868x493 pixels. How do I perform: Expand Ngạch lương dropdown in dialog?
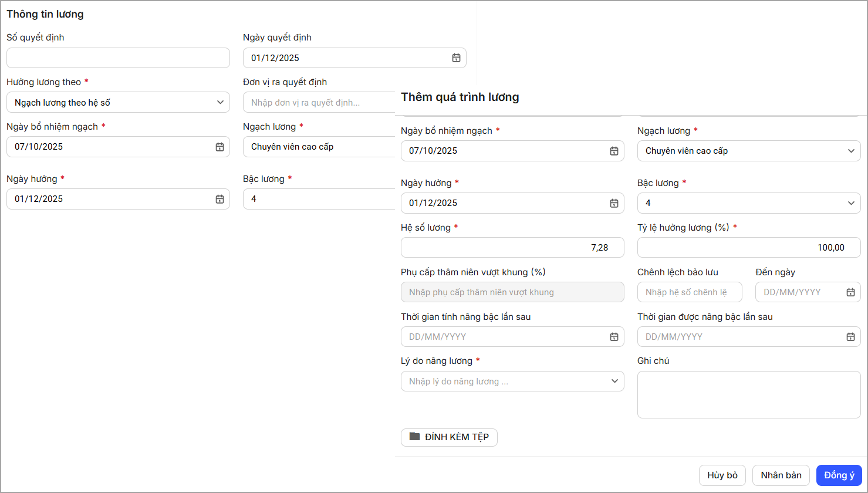[x=851, y=151]
